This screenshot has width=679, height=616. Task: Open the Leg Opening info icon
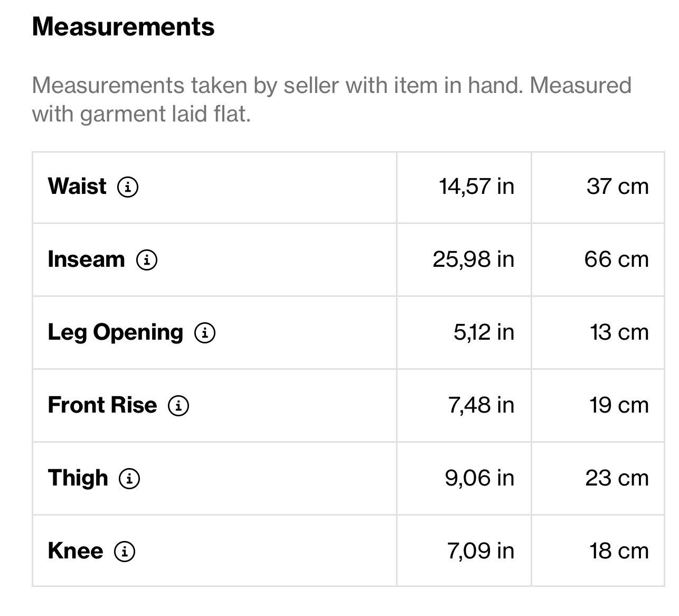click(205, 333)
